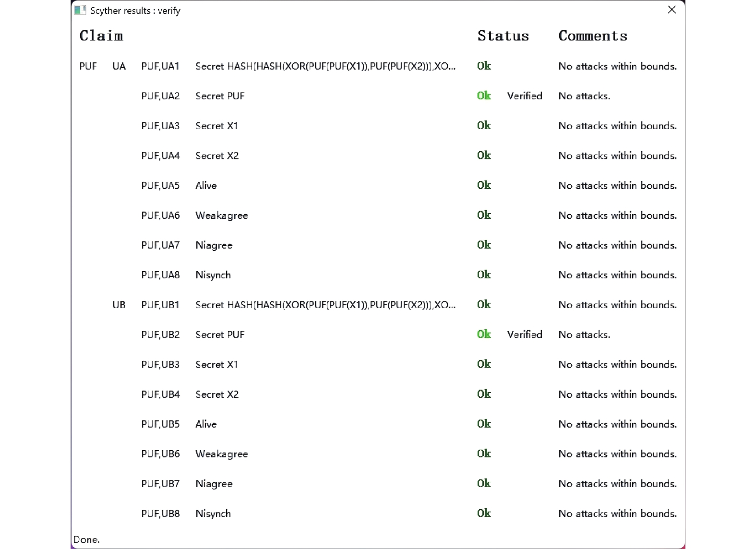Close the Scyther results window
756x549 pixels.
[x=672, y=10]
